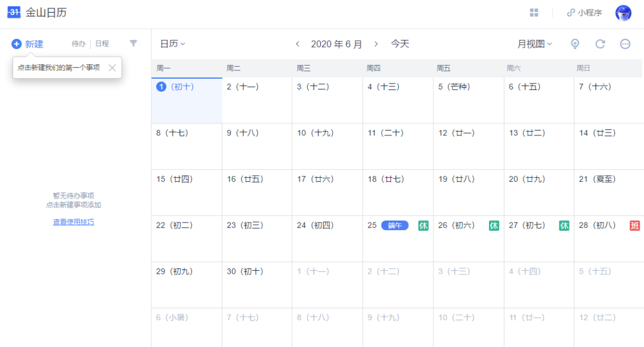Screen dimensions: 644x347
Task: Click the user avatar icon
Action: click(x=623, y=13)
